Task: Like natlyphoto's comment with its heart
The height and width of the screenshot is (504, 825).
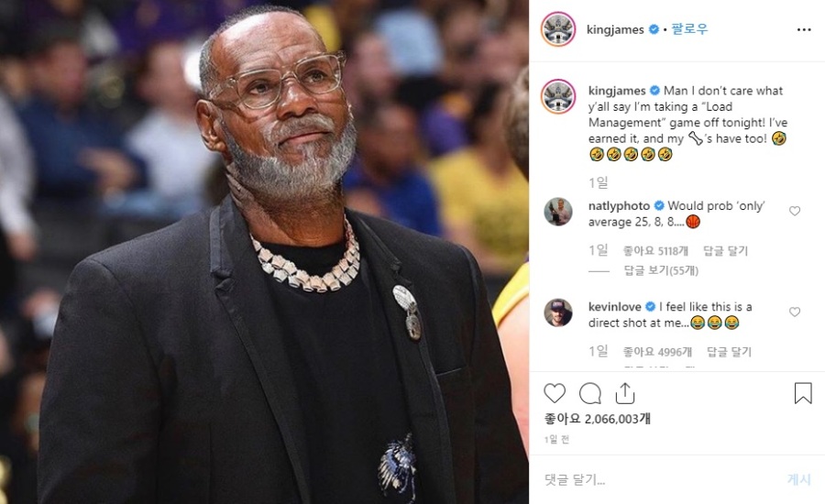Action: pyautogui.click(x=795, y=211)
